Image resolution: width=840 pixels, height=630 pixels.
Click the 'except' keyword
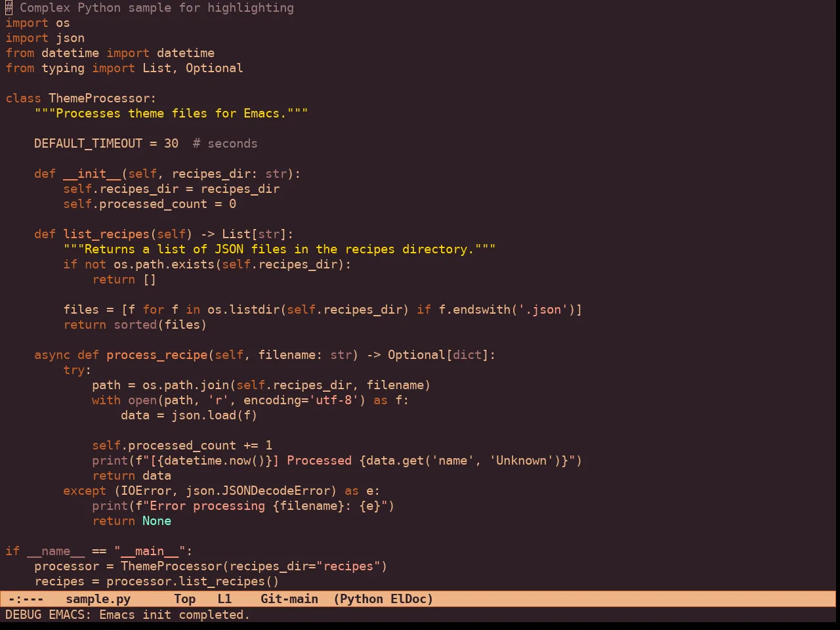click(x=85, y=491)
